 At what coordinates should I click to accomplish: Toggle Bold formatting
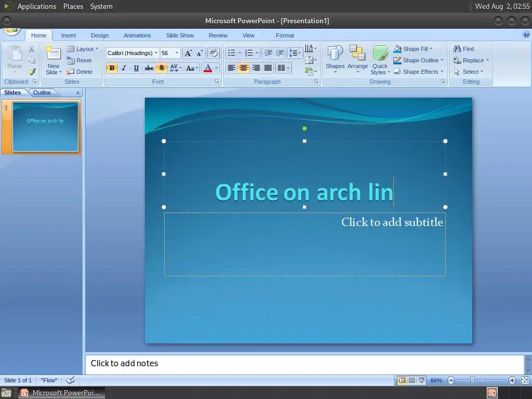tap(112, 68)
